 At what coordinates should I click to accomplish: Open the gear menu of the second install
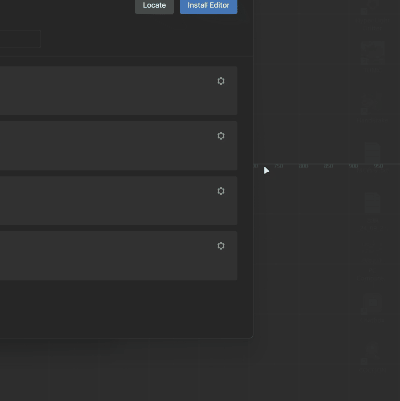pyautogui.click(x=221, y=136)
